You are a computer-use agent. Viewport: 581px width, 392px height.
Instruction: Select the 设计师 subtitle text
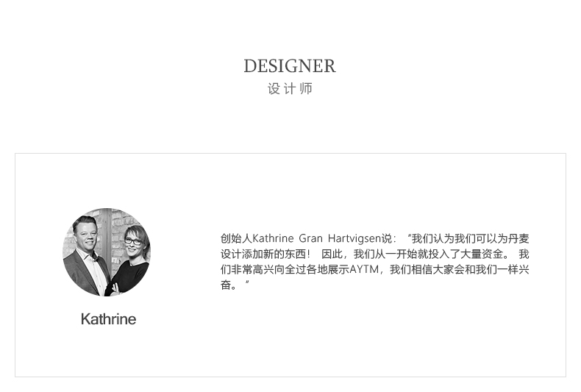pyautogui.click(x=290, y=89)
